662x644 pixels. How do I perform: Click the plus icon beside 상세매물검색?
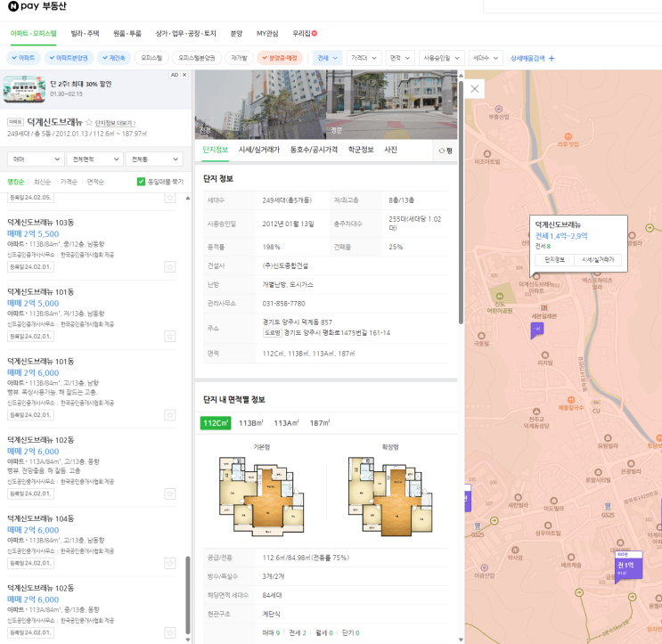coord(552,58)
